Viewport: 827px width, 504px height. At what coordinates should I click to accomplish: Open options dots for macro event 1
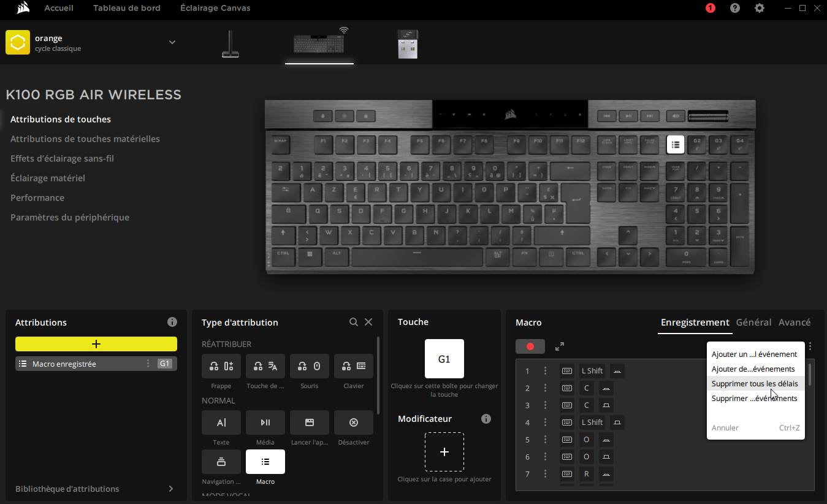(x=545, y=371)
